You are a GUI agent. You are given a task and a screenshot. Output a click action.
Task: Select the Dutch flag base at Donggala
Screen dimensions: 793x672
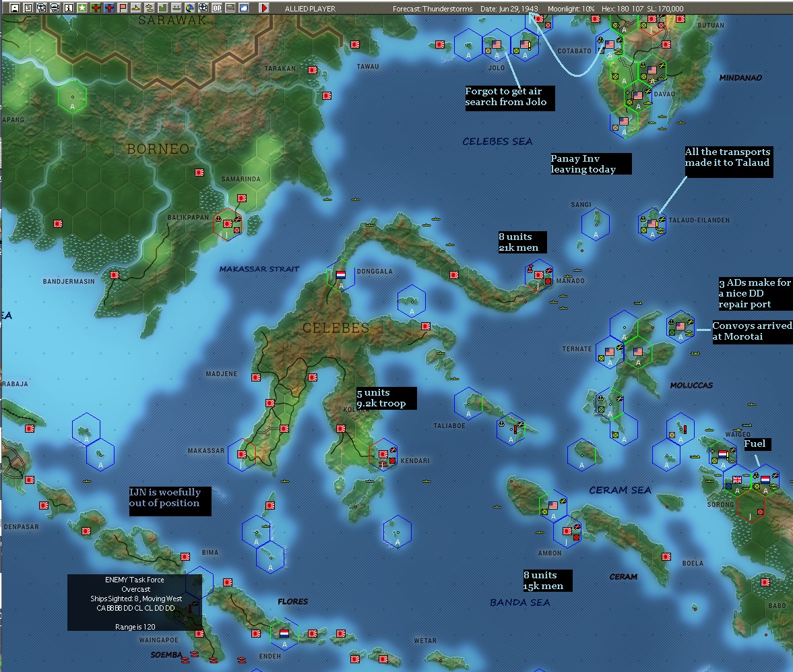pos(341,276)
